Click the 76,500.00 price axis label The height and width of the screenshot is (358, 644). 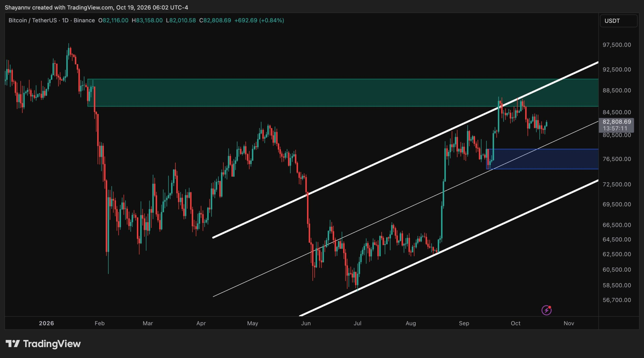tap(617, 159)
